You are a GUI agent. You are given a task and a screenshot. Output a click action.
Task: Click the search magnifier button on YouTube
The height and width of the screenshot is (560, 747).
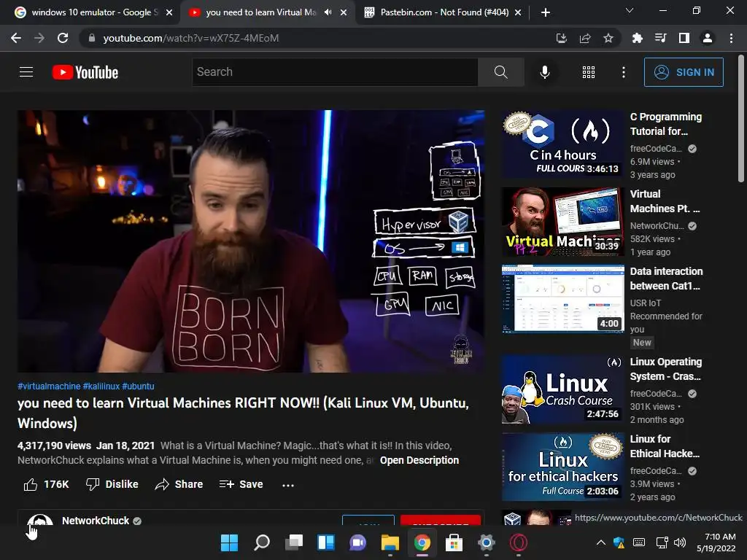500,72
